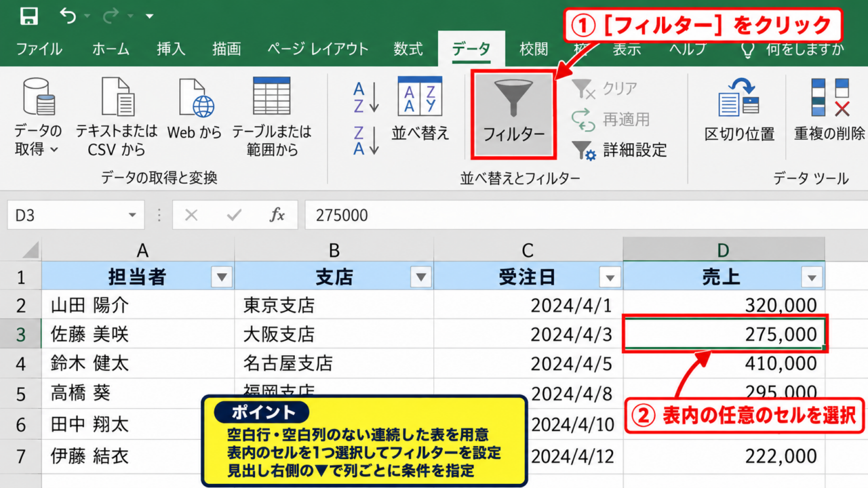Select row 2 header
The height and width of the screenshot is (488, 868).
point(20,306)
